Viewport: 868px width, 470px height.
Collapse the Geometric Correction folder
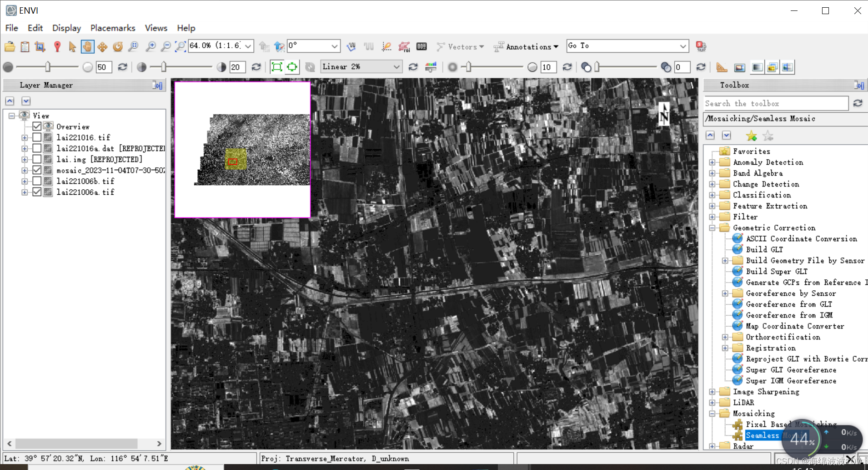pos(712,228)
